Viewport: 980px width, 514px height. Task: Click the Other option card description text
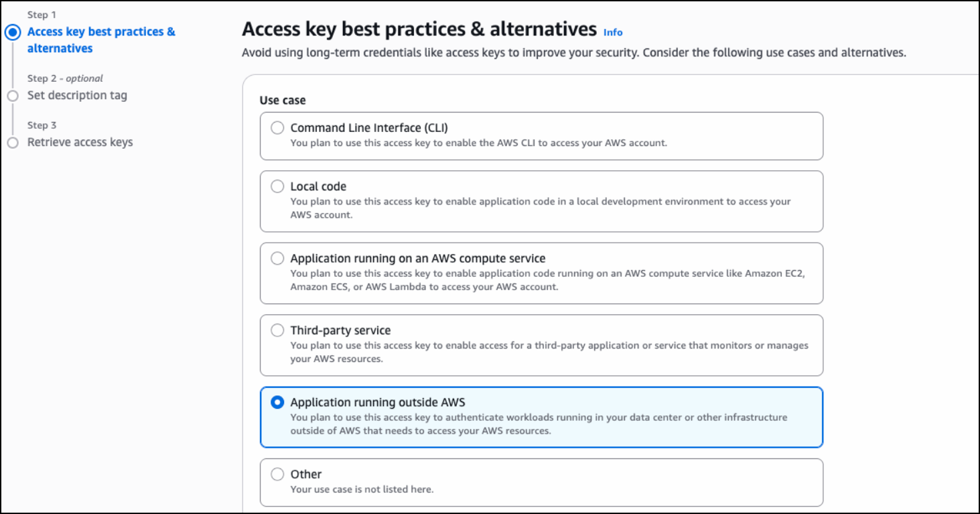pos(362,489)
